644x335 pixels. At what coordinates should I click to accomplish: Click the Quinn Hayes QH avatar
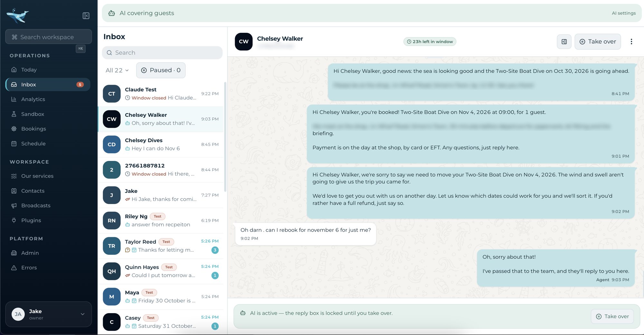point(112,271)
